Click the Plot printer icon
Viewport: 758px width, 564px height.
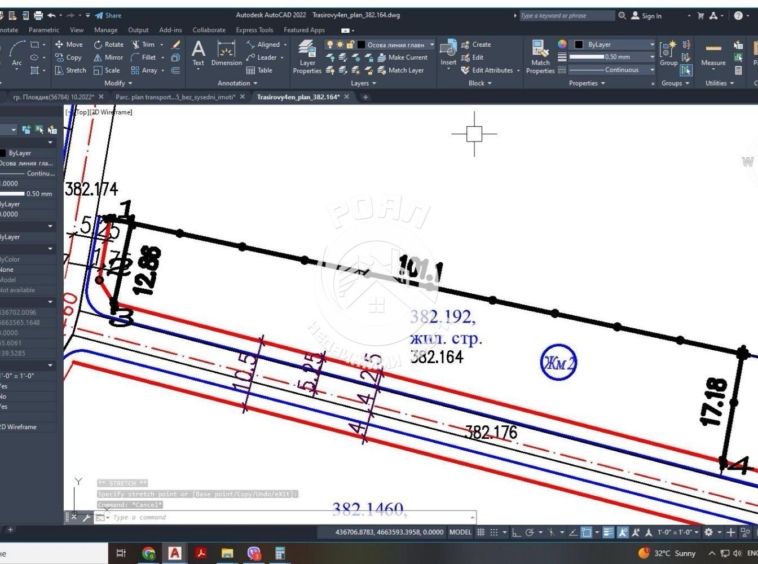coord(38,15)
